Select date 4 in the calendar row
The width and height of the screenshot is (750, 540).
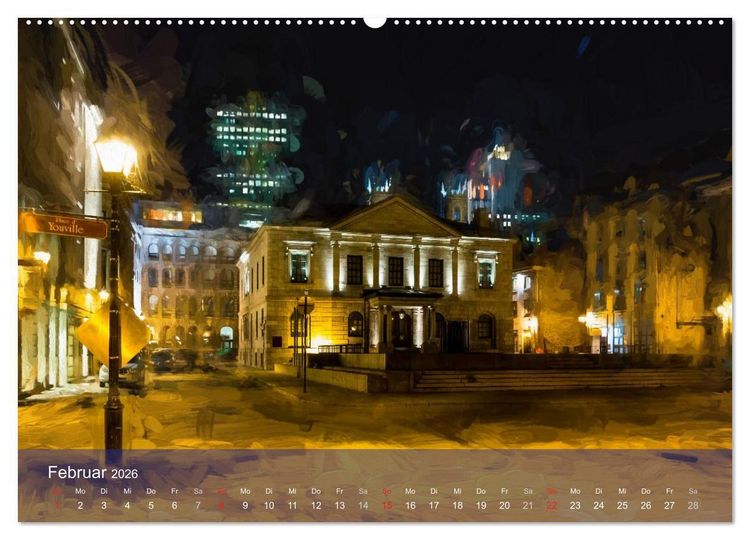point(127,505)
